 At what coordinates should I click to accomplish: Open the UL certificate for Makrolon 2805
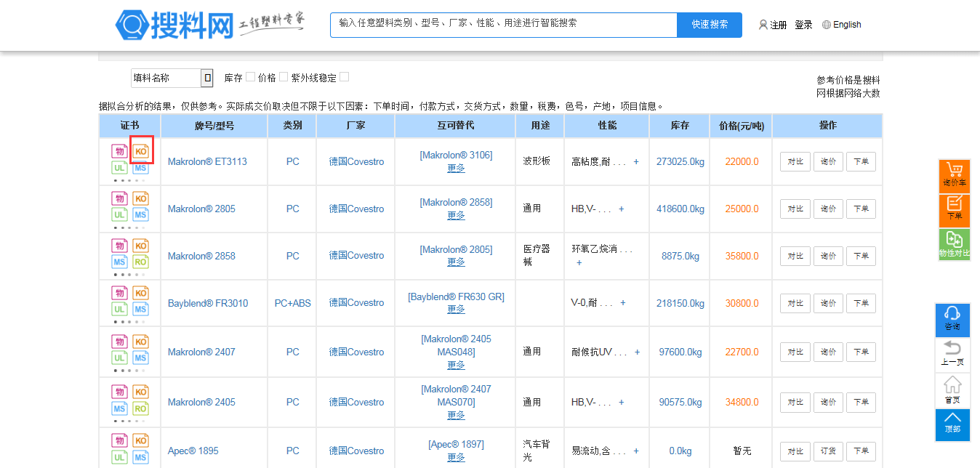120,215
